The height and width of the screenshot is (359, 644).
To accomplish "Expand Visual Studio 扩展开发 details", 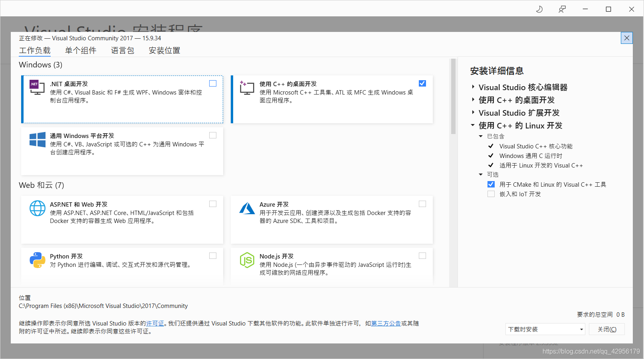I will pos(473,112).
